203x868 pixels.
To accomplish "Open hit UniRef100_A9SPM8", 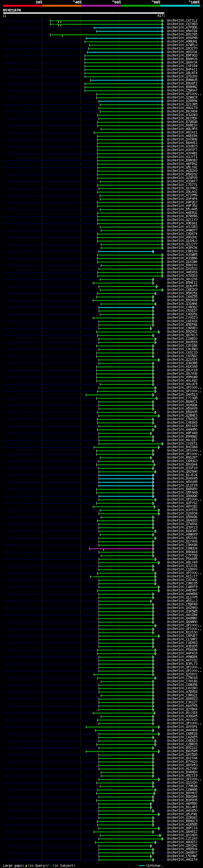I will pos(182,38).
